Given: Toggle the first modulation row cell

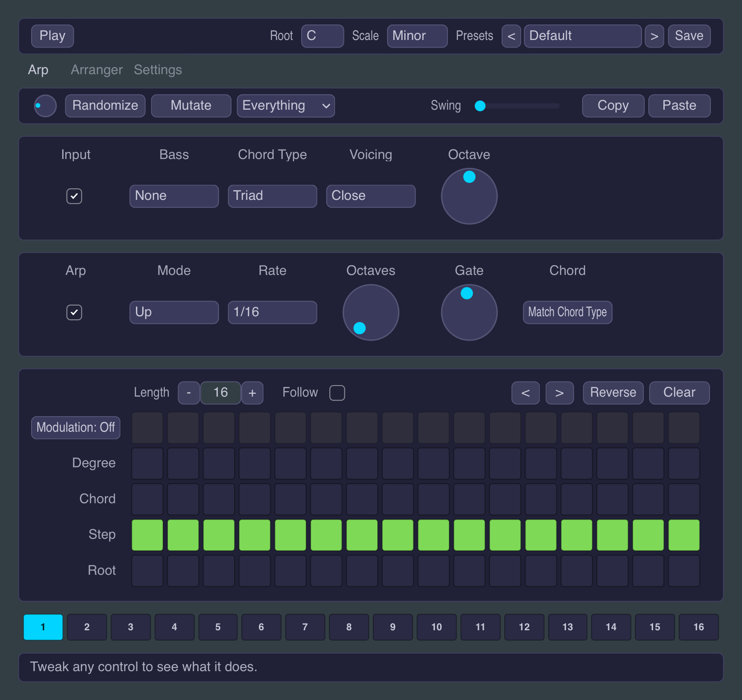Looking at the screenshot, I should click(x=148, y=428).
